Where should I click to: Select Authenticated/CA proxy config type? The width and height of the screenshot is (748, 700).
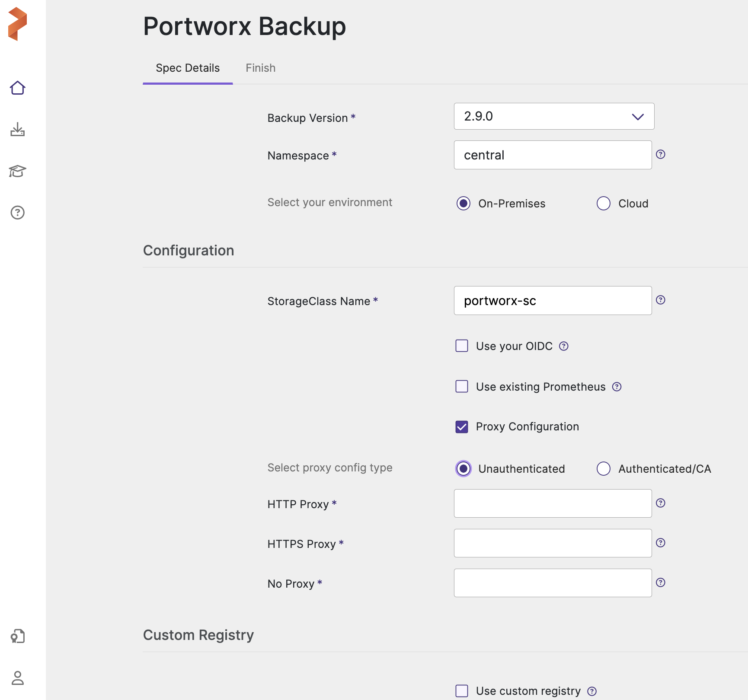pos(604,469)
